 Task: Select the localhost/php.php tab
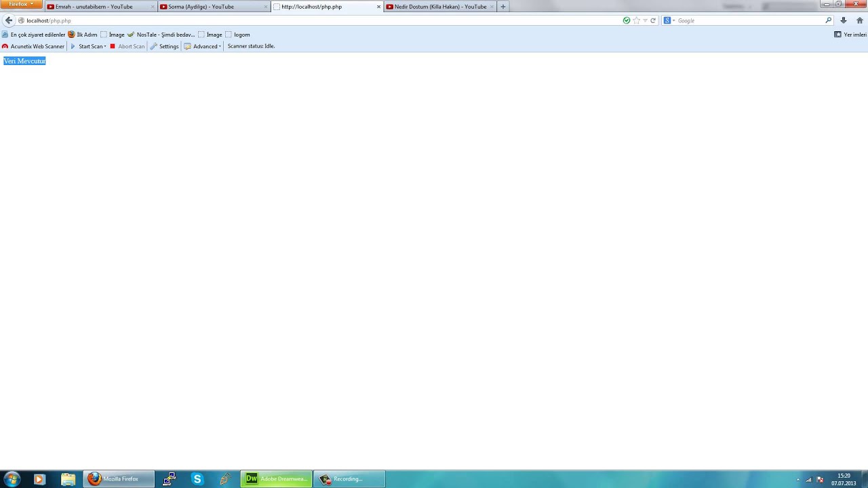coord(327,7)
